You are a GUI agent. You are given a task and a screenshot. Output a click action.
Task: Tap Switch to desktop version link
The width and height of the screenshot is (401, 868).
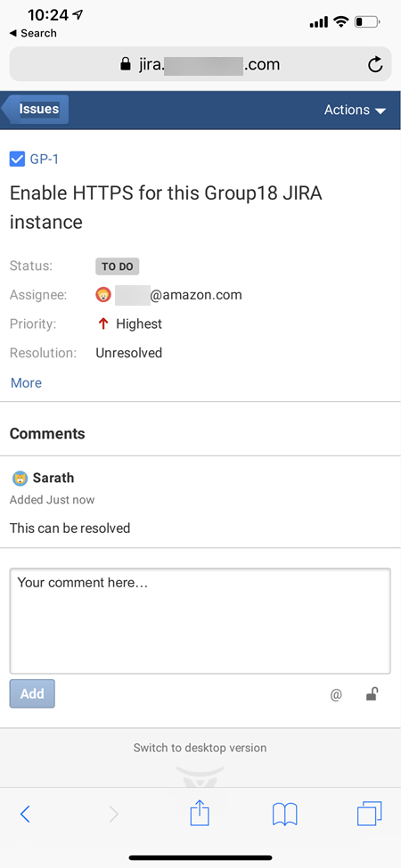200,748
